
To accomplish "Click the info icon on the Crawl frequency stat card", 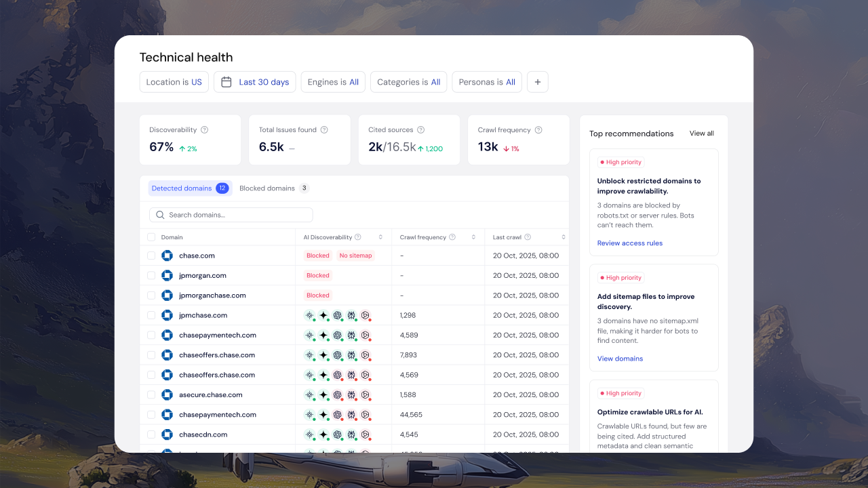I will point(538,130).
